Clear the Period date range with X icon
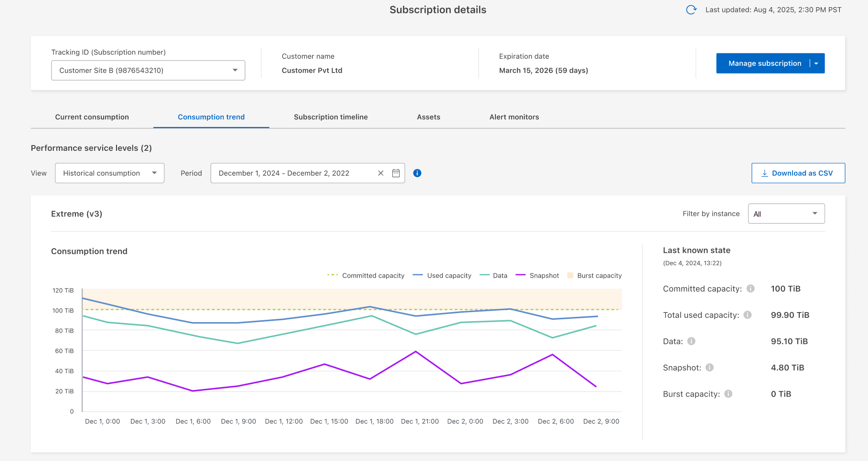868x461 pixels. tap(381, 173)
